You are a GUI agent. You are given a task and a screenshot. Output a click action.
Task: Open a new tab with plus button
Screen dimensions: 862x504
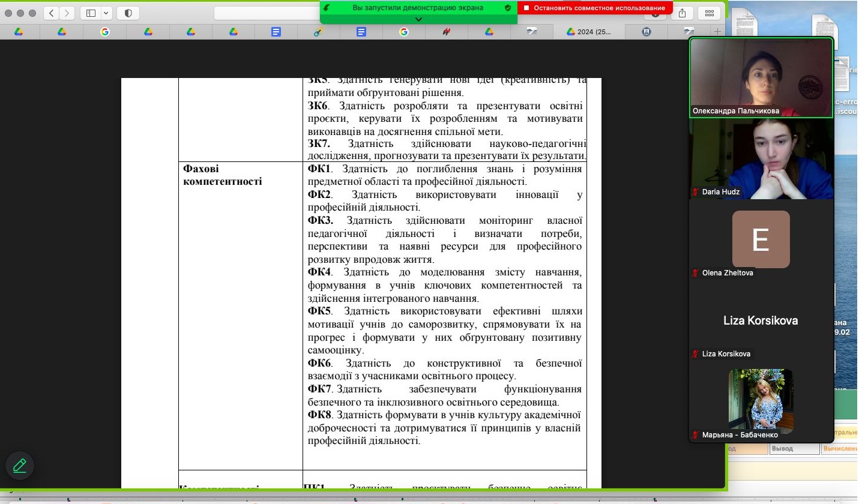coord(717,32)
